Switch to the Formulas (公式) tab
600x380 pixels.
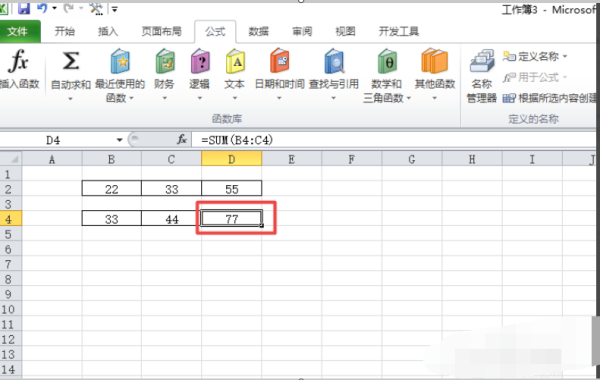(215, 31)
